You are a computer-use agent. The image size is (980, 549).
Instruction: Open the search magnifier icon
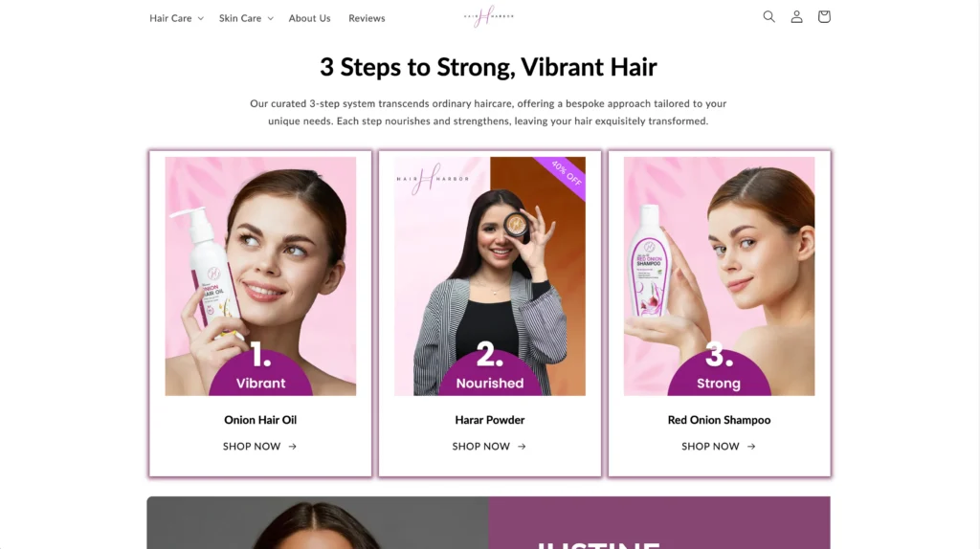[x=768, y=17]
